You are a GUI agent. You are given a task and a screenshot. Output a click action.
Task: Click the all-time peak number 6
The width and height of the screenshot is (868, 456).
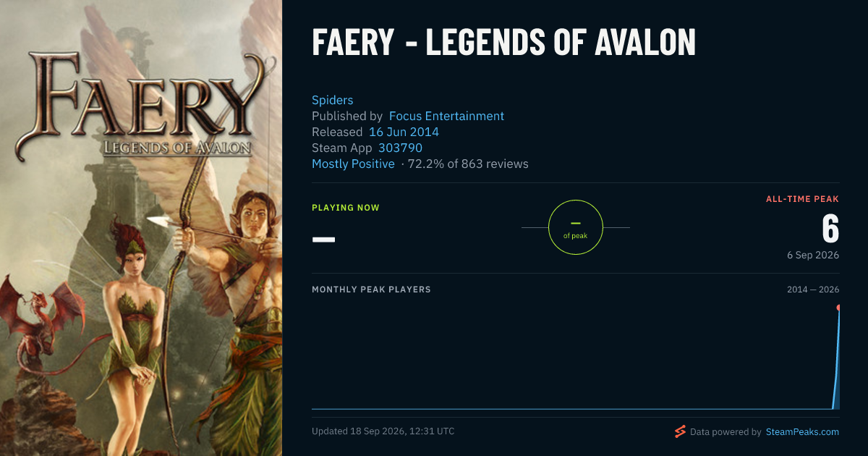830,229
